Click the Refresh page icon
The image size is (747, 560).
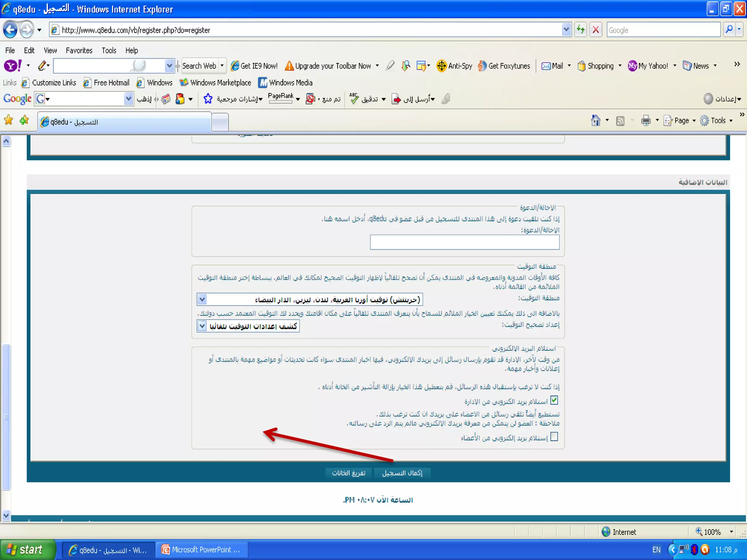click(580, 30)
